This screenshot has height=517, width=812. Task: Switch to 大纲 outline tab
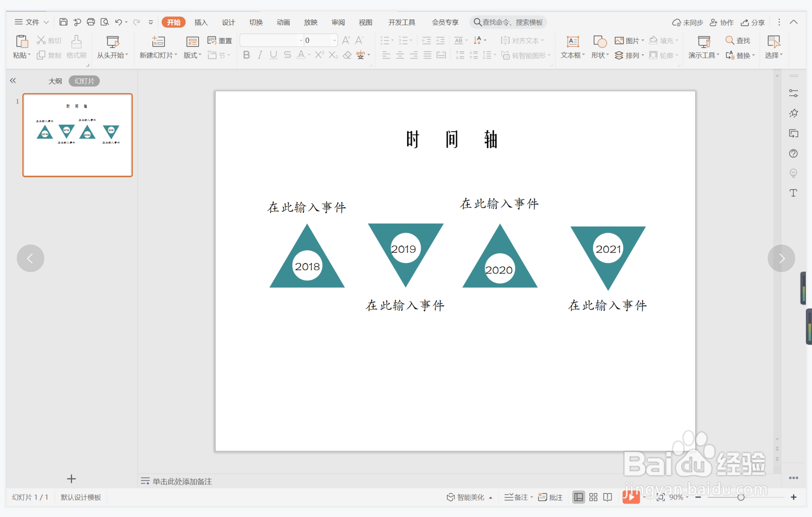[55, 81]
